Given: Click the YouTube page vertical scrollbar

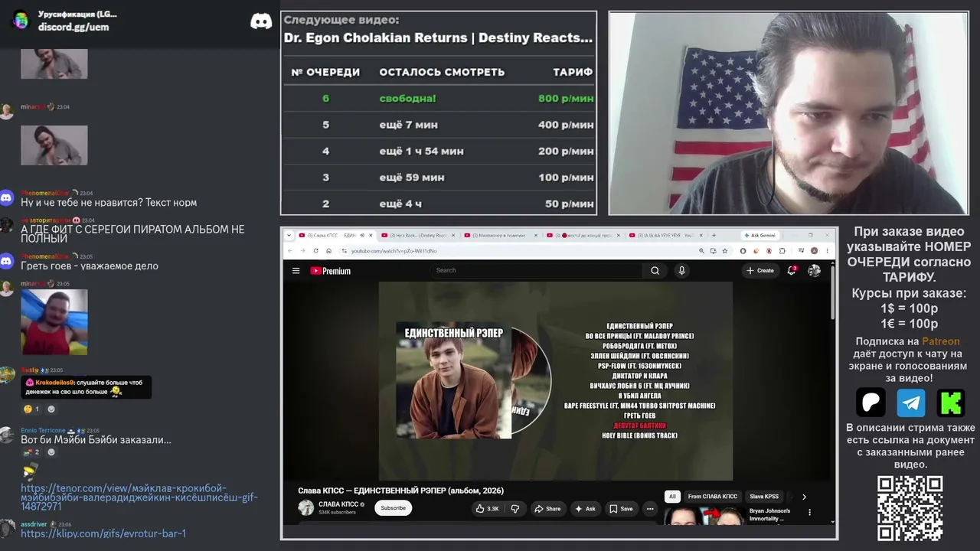Looking at the screenshot, I should pyautogui.click(x=833, y=291).
